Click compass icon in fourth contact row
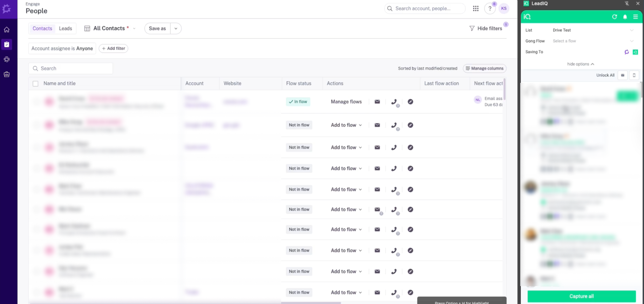The width and height of the screenshot is (644, 304). [x=411, y=168]
